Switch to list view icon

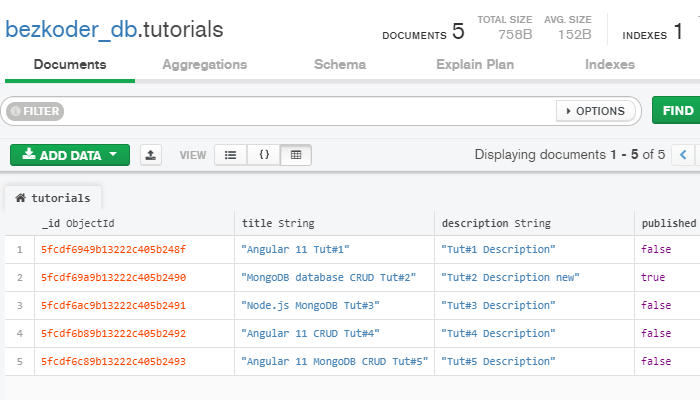click(x=230, y=155)
